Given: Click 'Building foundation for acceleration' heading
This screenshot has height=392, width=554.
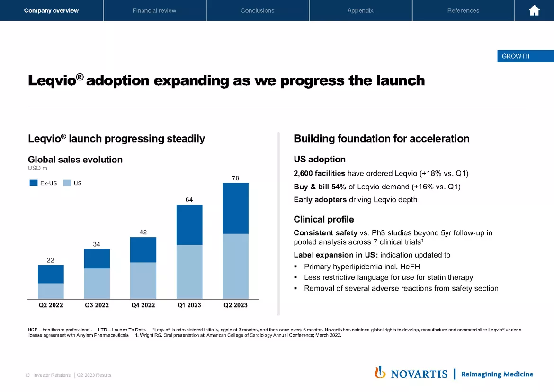Looking at the screenshot, I should [x=382, y=138].
